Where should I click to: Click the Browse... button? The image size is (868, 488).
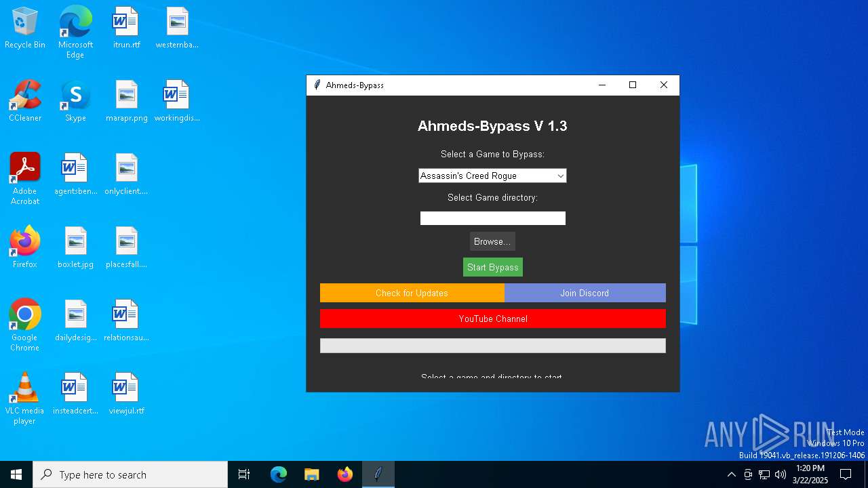492,241
